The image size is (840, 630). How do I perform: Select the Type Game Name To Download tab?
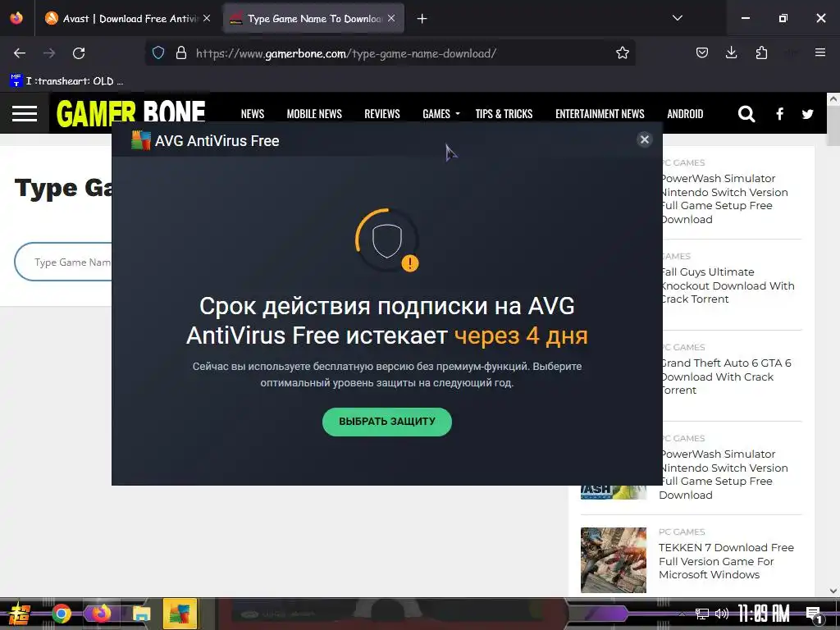point(313,19)
